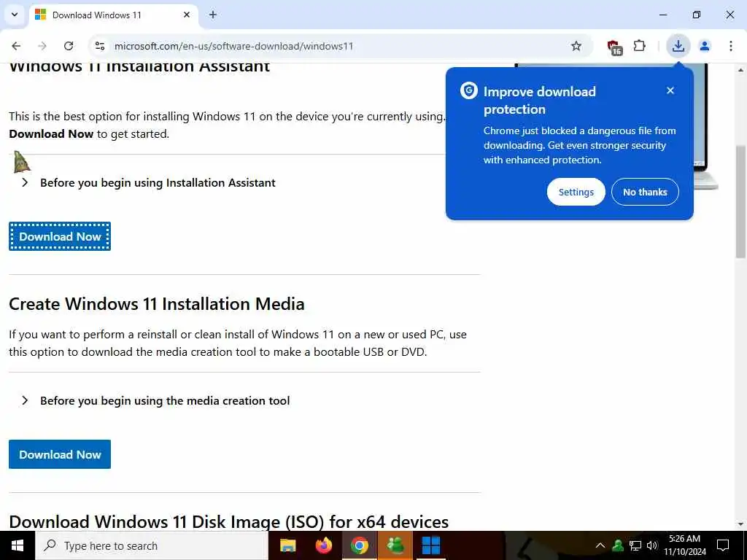Open the tab search dropdown arrow
747x560 pixels.
pyautogui.click(x=15, y=15)
